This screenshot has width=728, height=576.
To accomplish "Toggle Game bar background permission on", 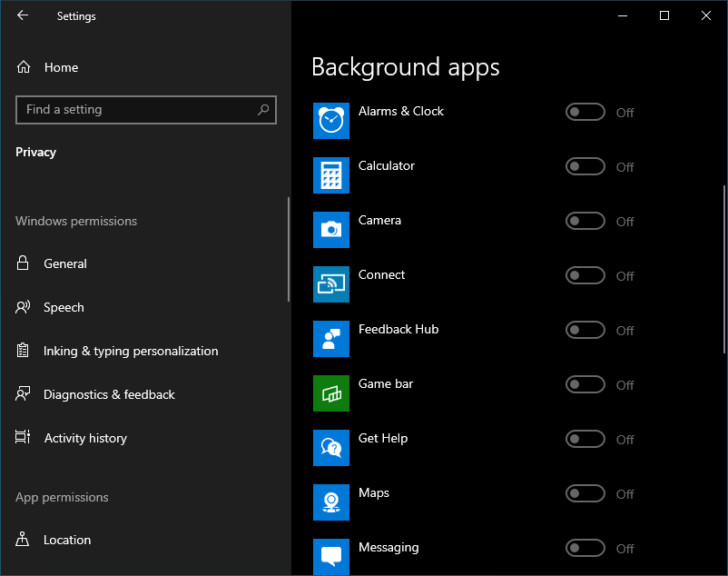I will [x=585, y=384].
